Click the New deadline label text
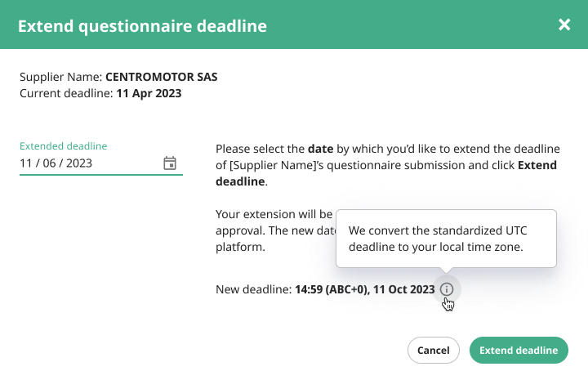Viewport: 588px width, 380px height. pos(253,289)
